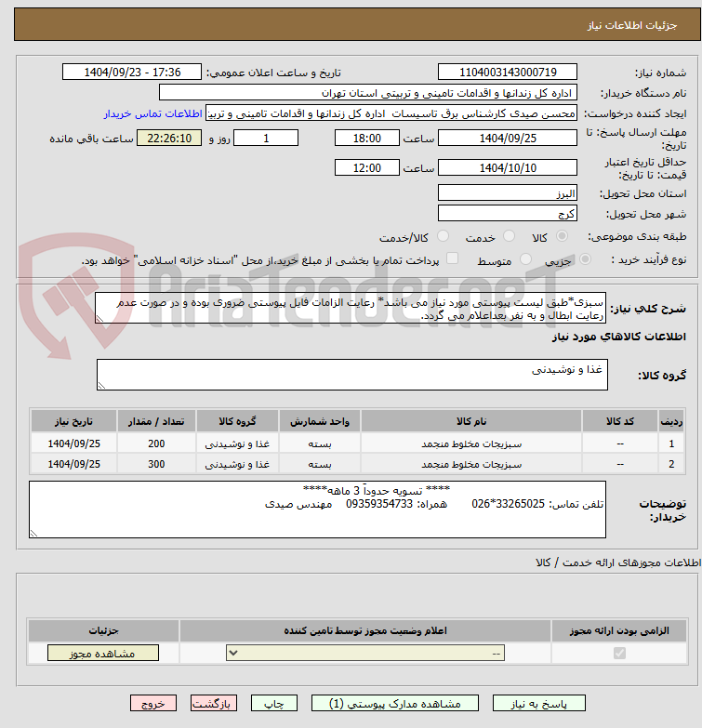Click the validity time 12:00 field

pos(366,167)
